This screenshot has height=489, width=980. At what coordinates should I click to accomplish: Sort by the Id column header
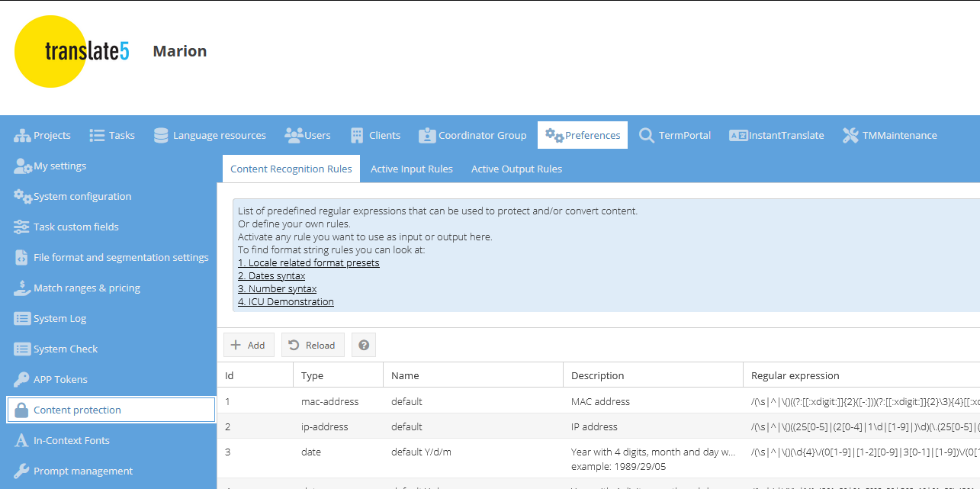pos(255,375)
